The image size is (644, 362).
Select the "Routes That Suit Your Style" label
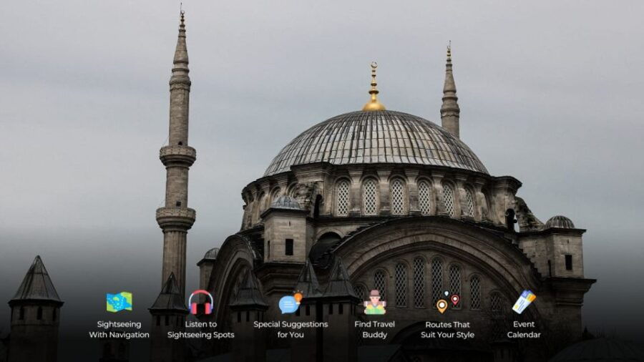pos(448,330)
